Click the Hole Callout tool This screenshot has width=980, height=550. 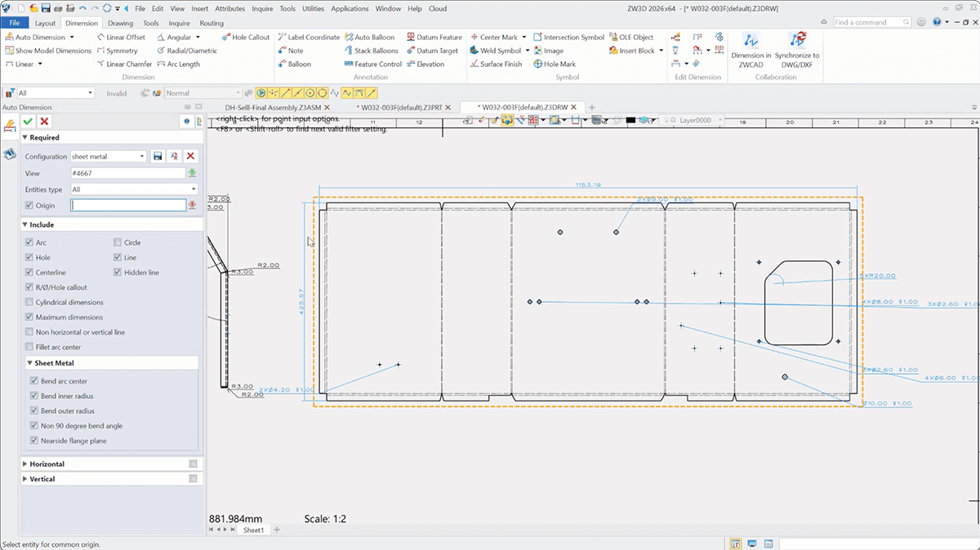pyautogui.click(x=245, y=38)
